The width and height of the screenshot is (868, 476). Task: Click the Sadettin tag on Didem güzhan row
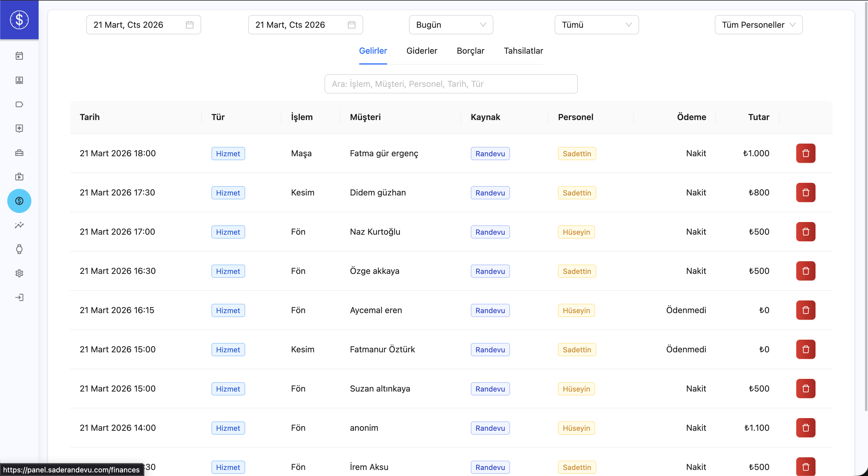click(577, 193)
